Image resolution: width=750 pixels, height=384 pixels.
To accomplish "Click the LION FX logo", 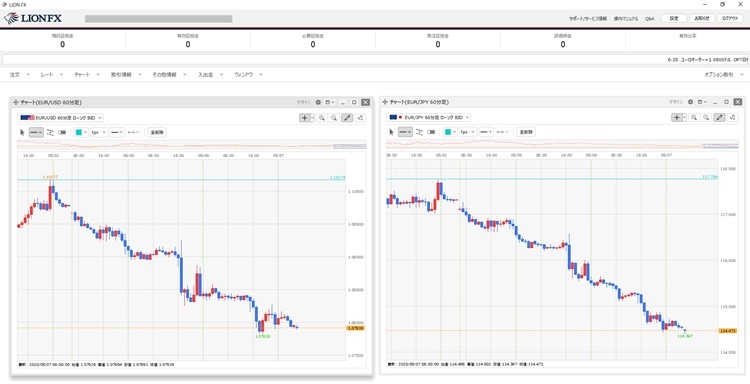I will tap(33, 18).
